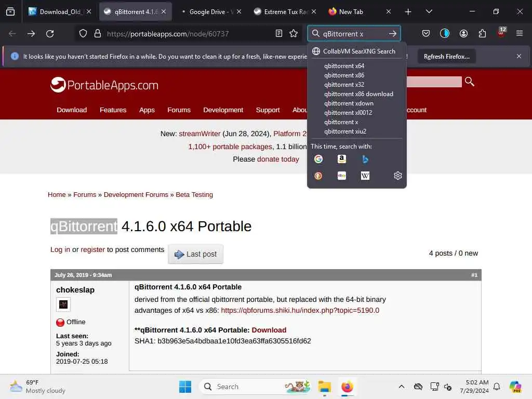Image resolution: width=532 pixels, height=399 pixels.
Task: Toggle reader view icon in address bar
Action: [x=279, y=33]
